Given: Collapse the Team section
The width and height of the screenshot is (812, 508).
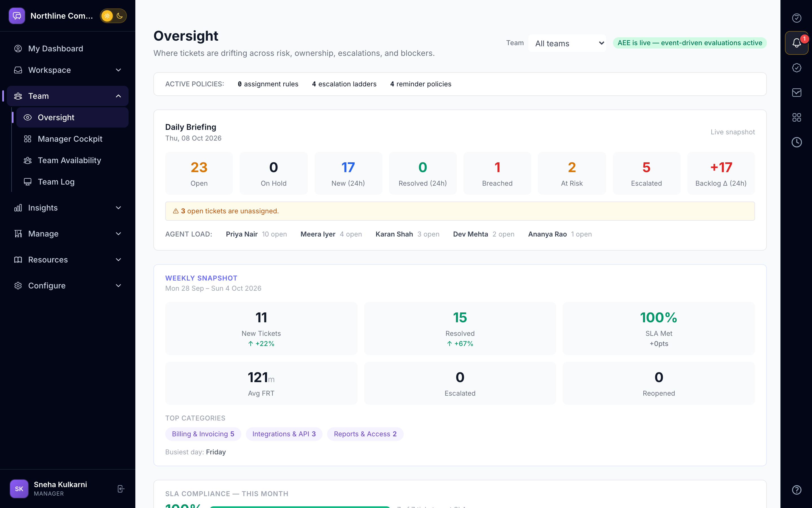Looking at the screenshot, I should [x=67, y=96].
